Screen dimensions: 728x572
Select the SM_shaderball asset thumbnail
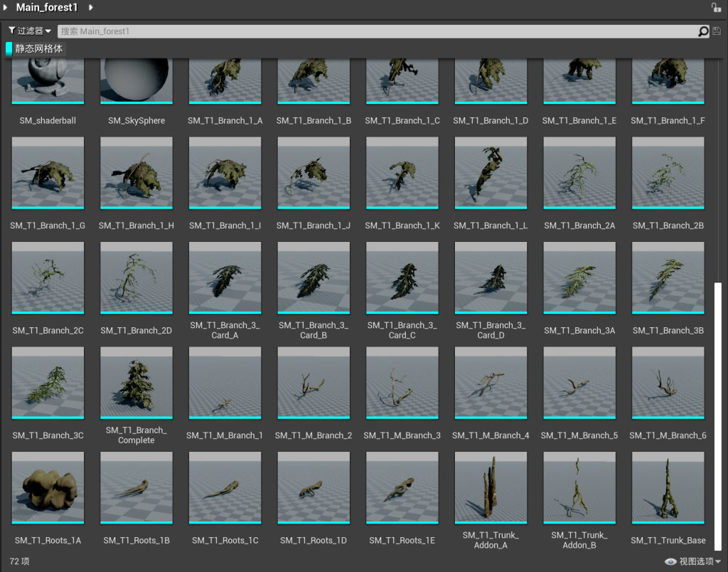coord(48,82)
